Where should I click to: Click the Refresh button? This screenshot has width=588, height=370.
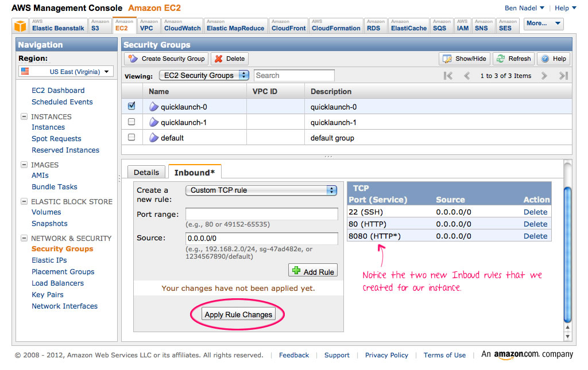click(514, 59)
